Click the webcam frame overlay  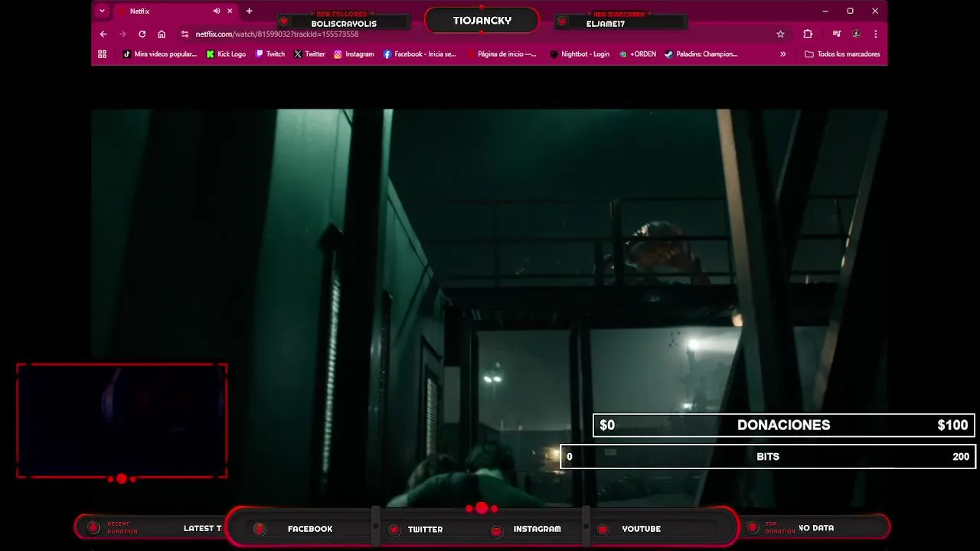pyautogui.click(x=122, y=421)
